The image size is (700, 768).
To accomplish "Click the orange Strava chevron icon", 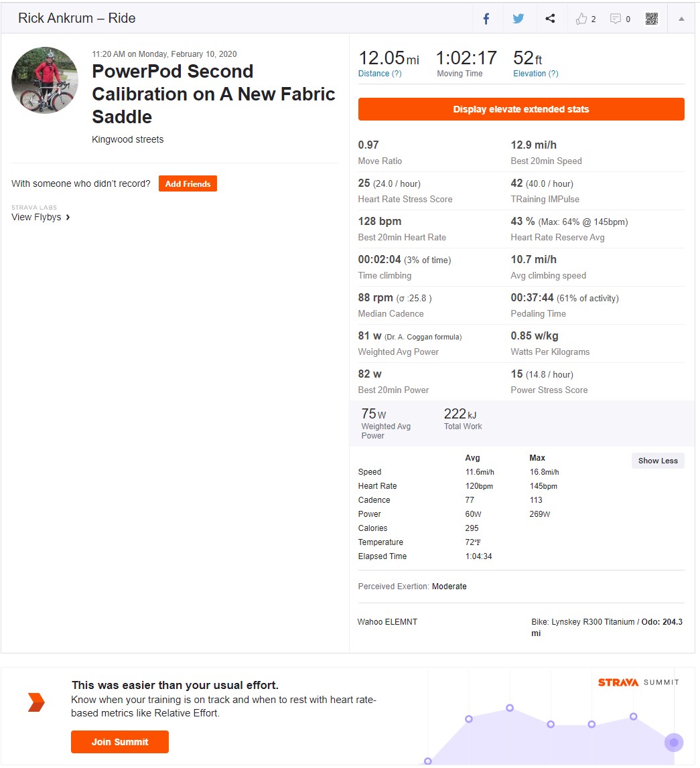I will (x=36, y=702).
